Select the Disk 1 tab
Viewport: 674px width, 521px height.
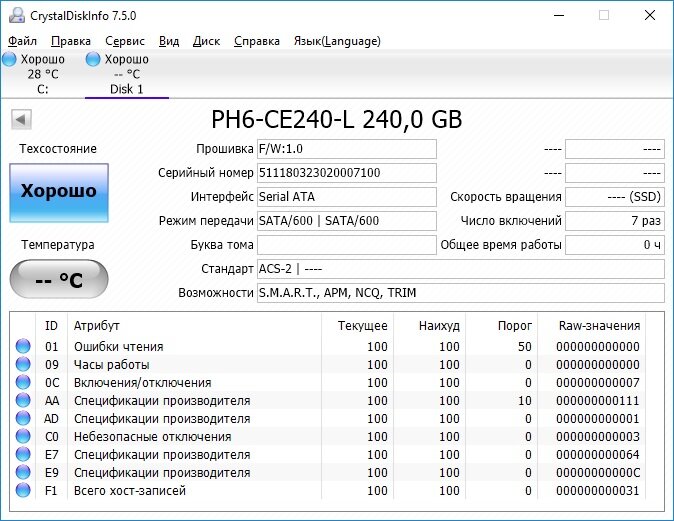(x=127, y=74)
